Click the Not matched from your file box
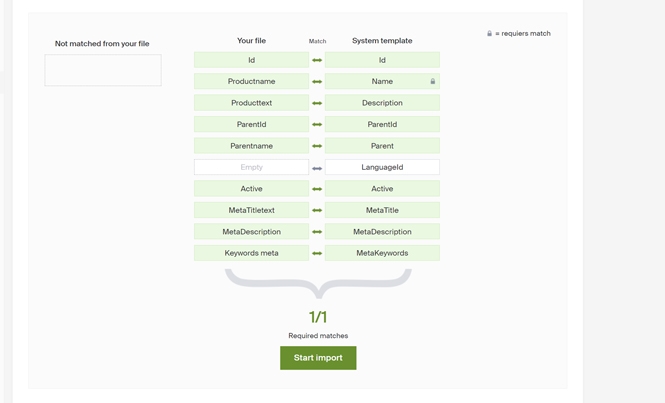 click(x=103, y=70)
